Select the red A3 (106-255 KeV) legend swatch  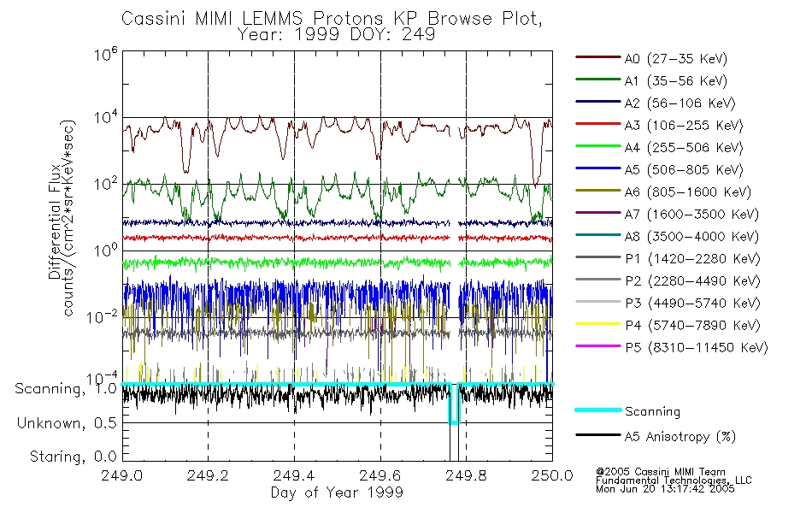pos(598,124)
